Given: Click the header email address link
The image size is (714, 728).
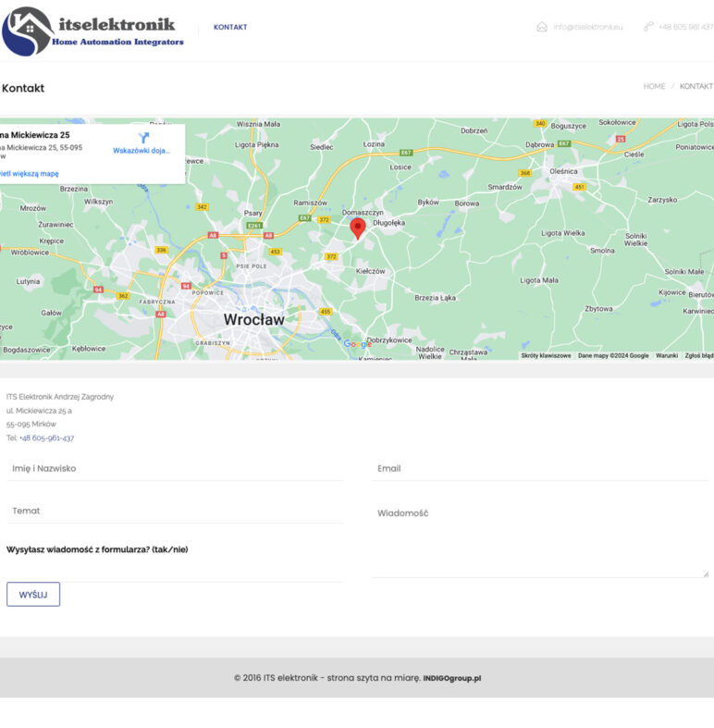Looking at the screenshot, I should coord(587,27).
